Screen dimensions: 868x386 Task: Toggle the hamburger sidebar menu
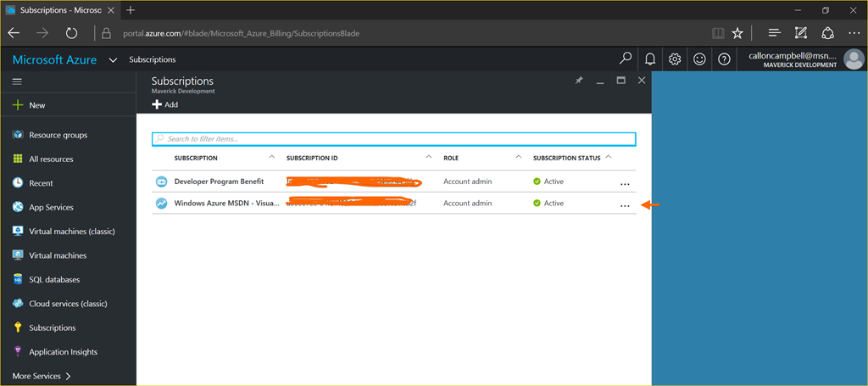coord(17,81)
